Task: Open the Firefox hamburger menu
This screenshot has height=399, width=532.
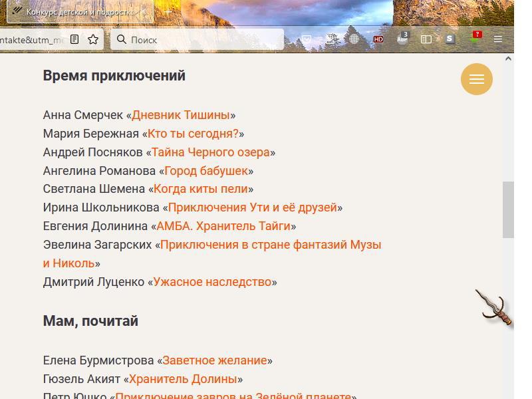Action: [497, 39]
